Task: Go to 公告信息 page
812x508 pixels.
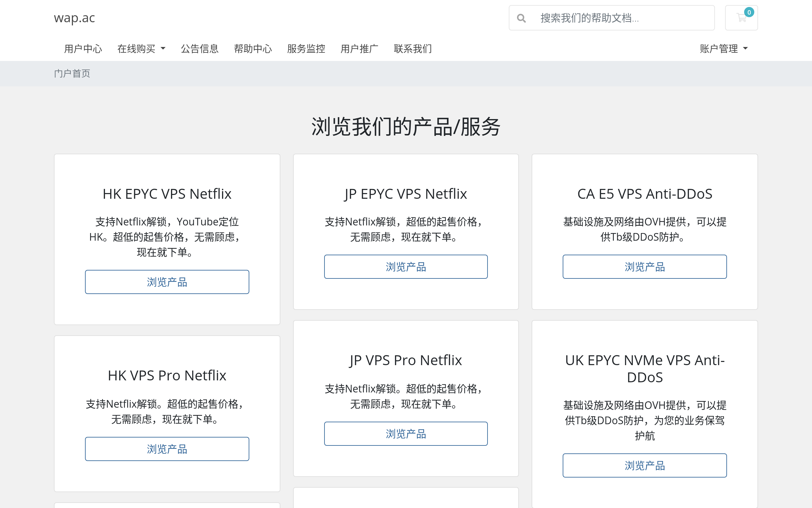Action: [200, 49]
